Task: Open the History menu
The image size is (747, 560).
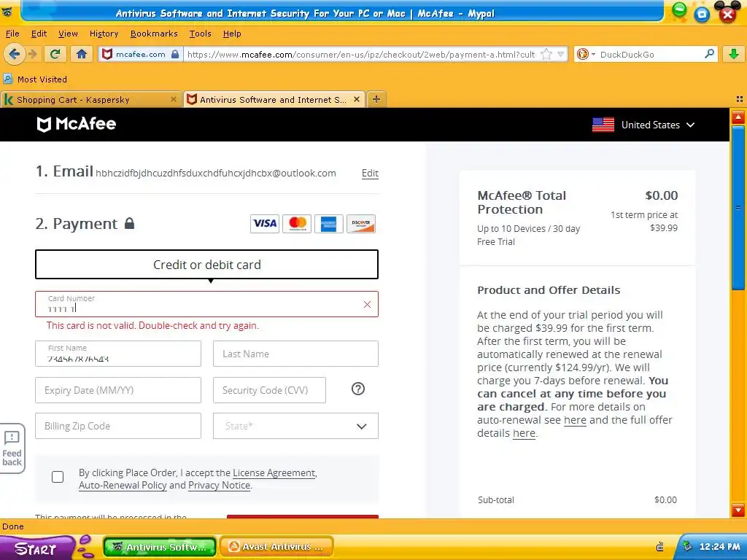Action: (104, 34)
